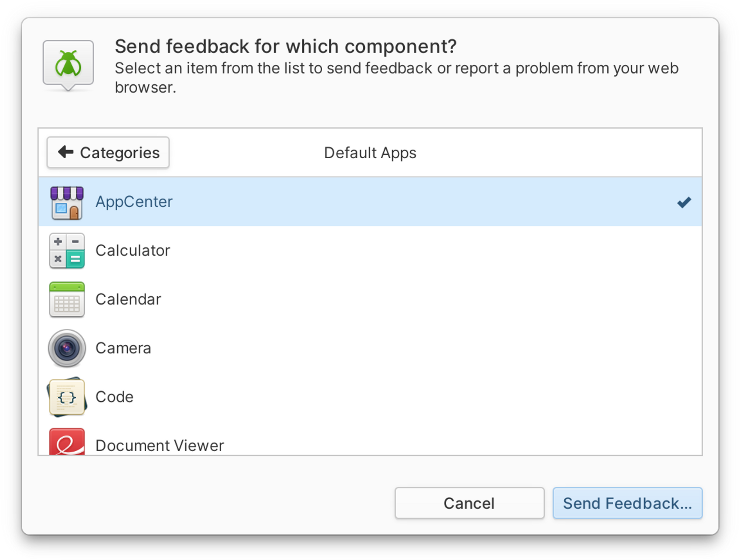Toggle the AppCenter selection checkmark

click(684, 202)
